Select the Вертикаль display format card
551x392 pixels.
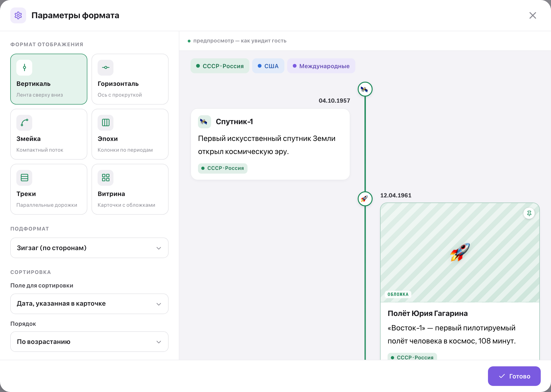49,79
